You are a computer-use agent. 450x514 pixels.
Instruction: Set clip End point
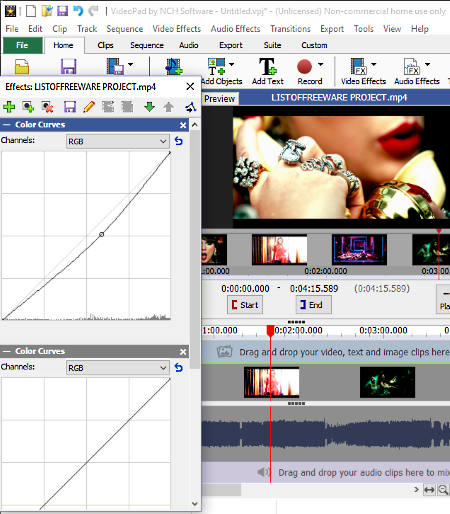(314, 305)
